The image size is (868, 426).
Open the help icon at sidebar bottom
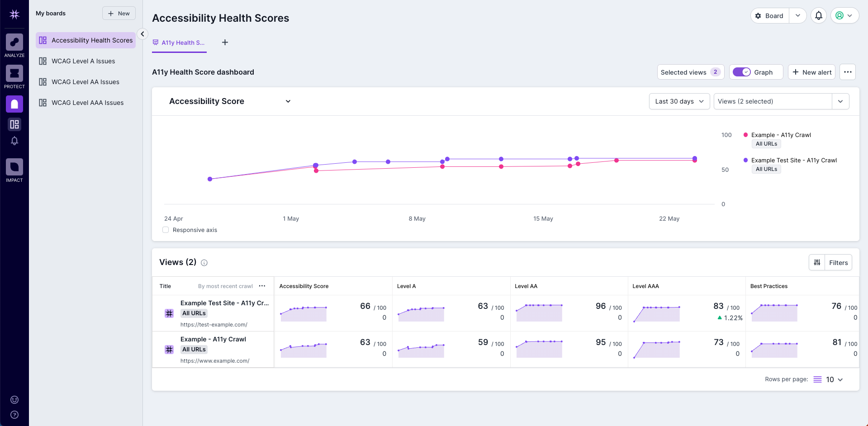click(x=14, y=415)
